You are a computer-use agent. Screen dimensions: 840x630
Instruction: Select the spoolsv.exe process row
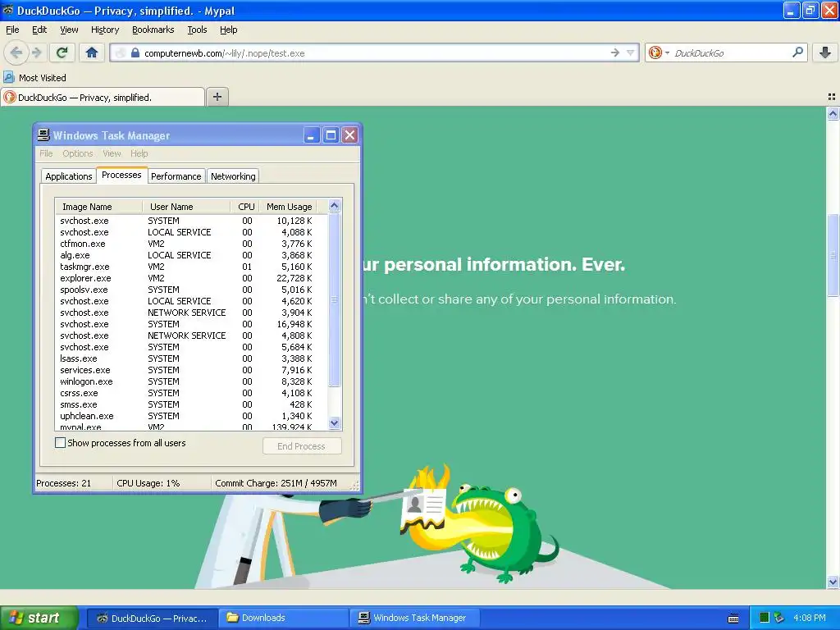pos(191,290)
